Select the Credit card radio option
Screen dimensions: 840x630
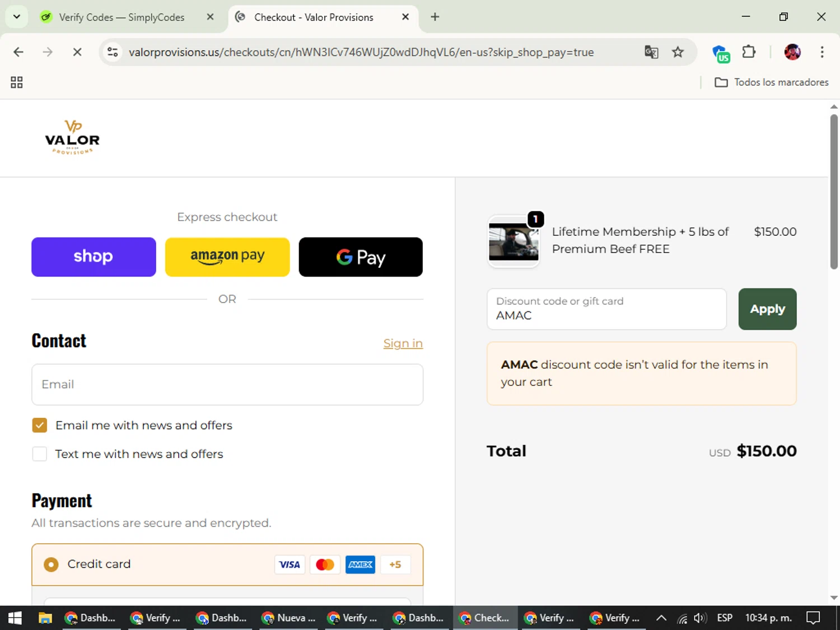[51, 564]
